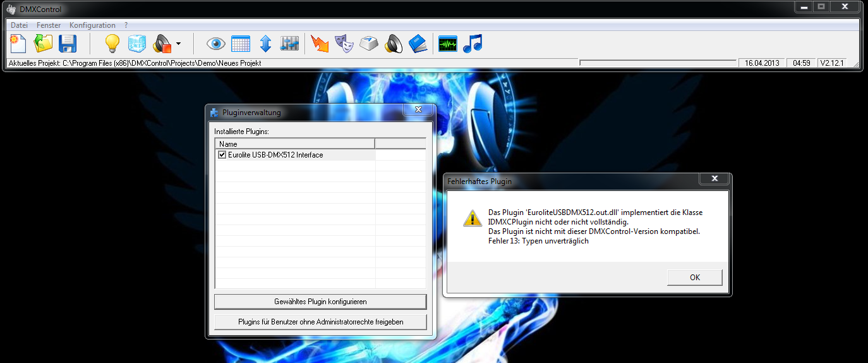Click the blue up-down arrow icon
This screenshot has width=868, height=363.
(265, 44)
